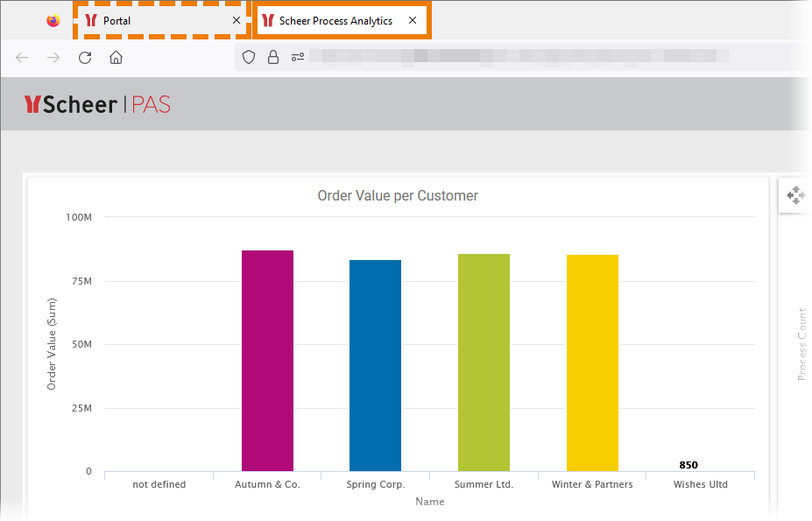The width and height of the screenshot is (812, 521).
Task: Click the 'Autumn & Co.' axis label
Action: coord(267,484)
